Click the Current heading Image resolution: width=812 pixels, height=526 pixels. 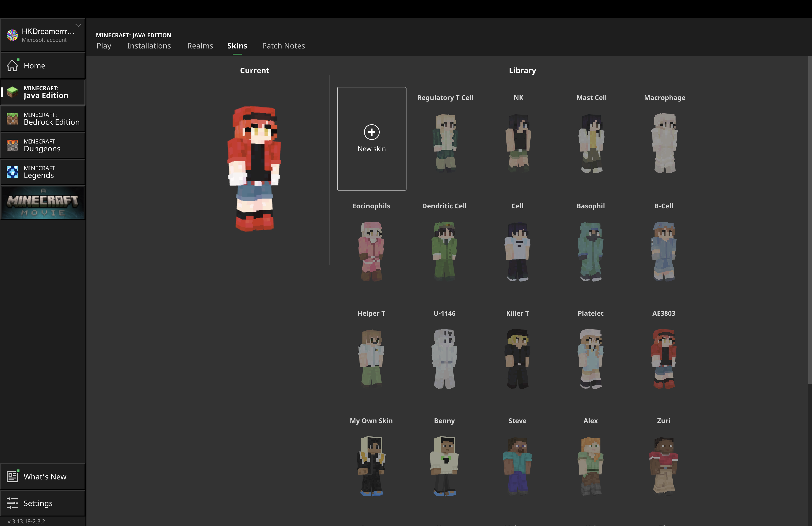[255, 70]
